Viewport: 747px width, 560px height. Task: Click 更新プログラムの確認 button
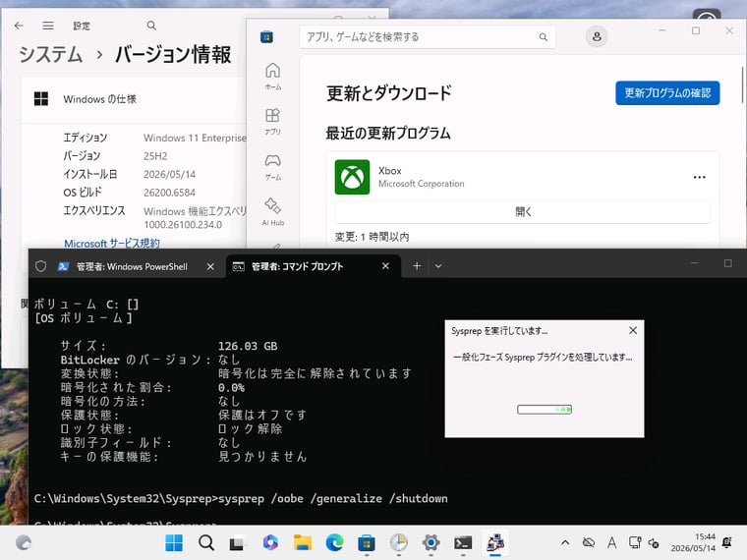click(x=667, y=93)
